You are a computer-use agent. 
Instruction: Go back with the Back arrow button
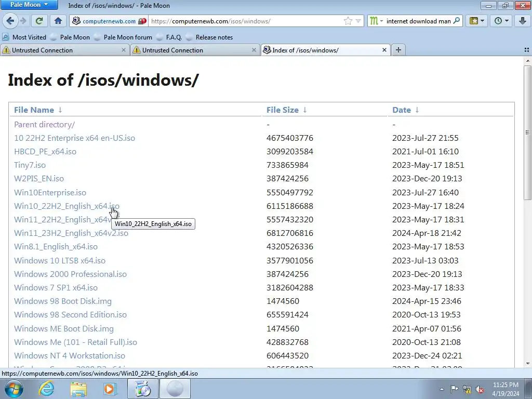pyautogui.click(x=10, y=21)
